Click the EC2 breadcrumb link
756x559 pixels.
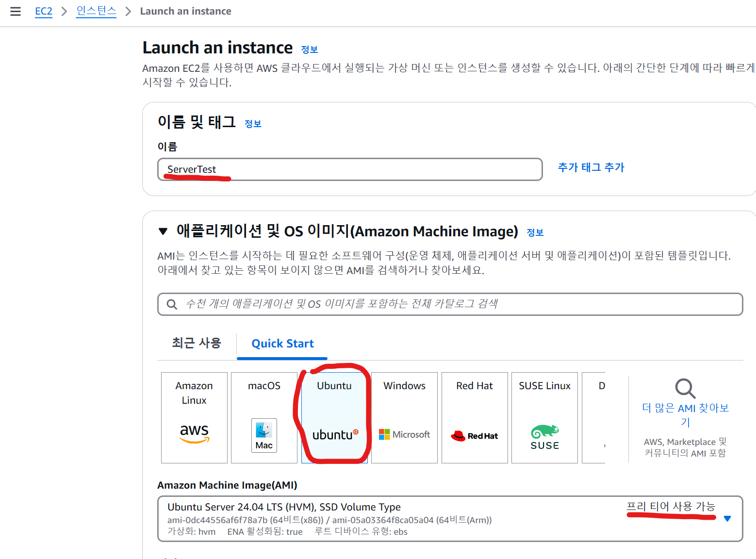tap(44, 11)
